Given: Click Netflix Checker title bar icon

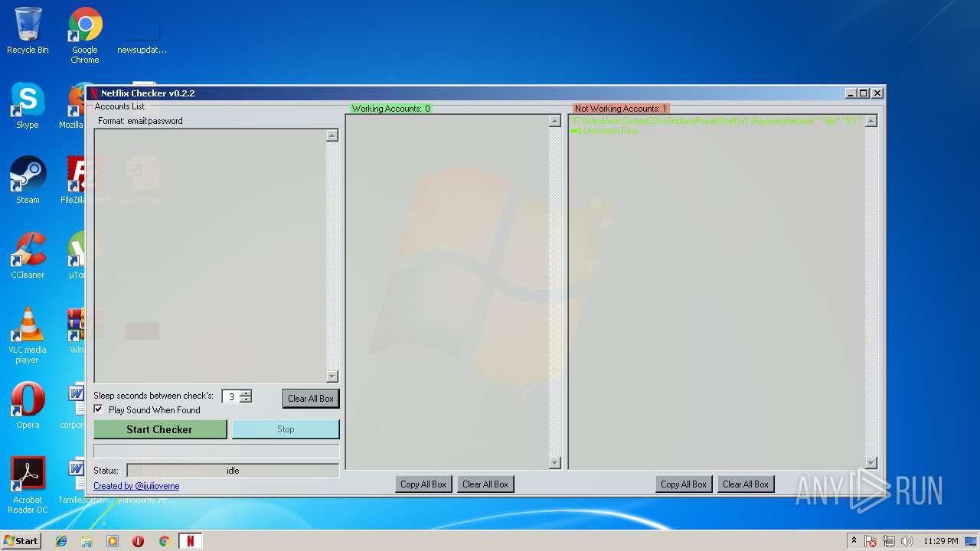Looking at the screenshot, I should point(94,93).
